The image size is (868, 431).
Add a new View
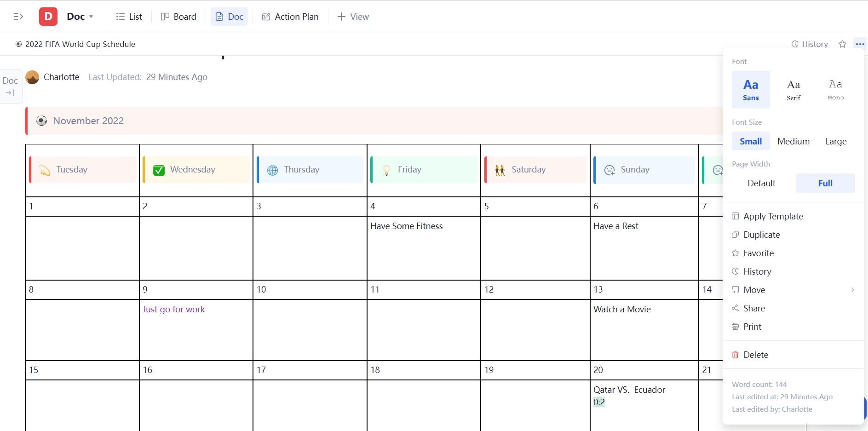coord(353,17)
